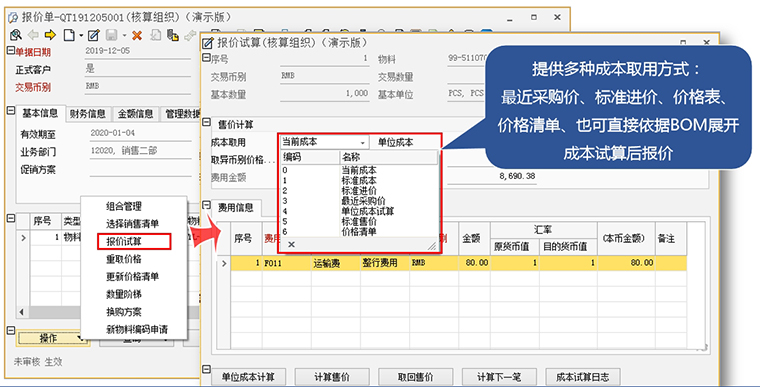This screenshot has height=387, width=760.
Task: Click the 有效期至 field showing 2020-01-04
Action: click(141, 133)
